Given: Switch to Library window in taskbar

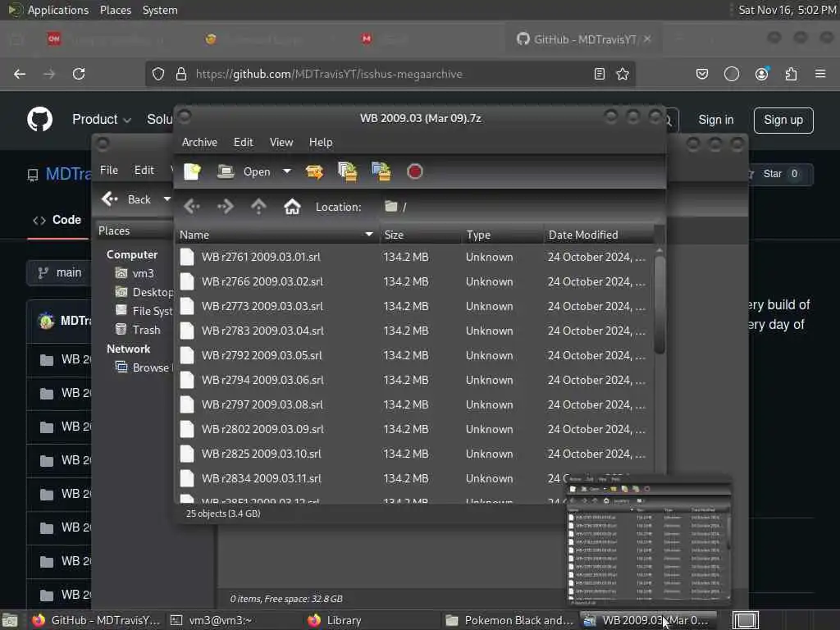Looking at the screenshot, I should point(344,620).
